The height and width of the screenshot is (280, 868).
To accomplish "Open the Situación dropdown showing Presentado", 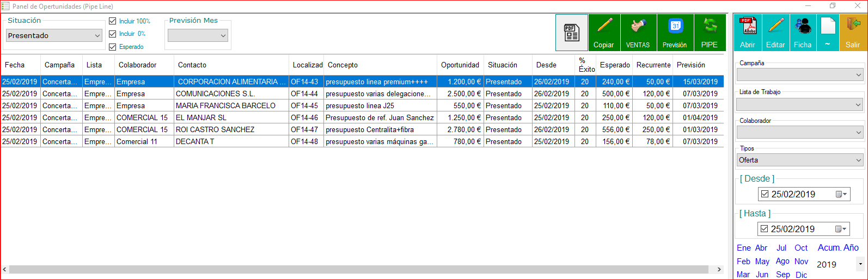I will 54,35.
